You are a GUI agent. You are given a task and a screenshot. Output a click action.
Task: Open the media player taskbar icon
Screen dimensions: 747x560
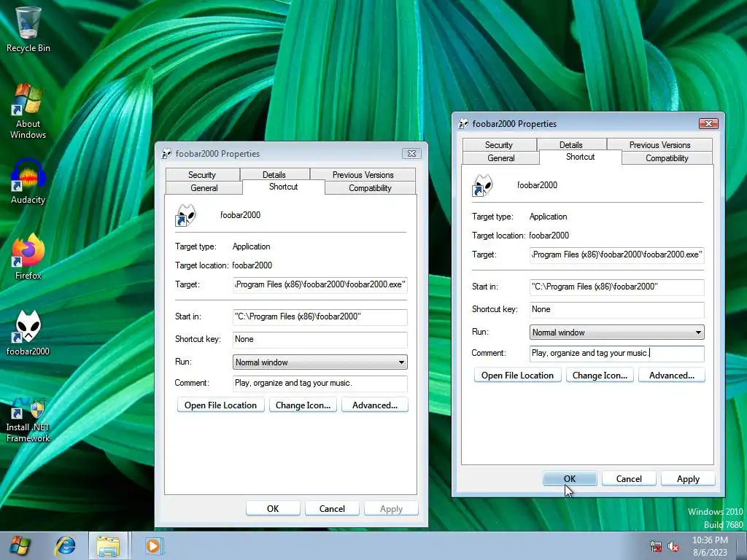coord(153,545)
